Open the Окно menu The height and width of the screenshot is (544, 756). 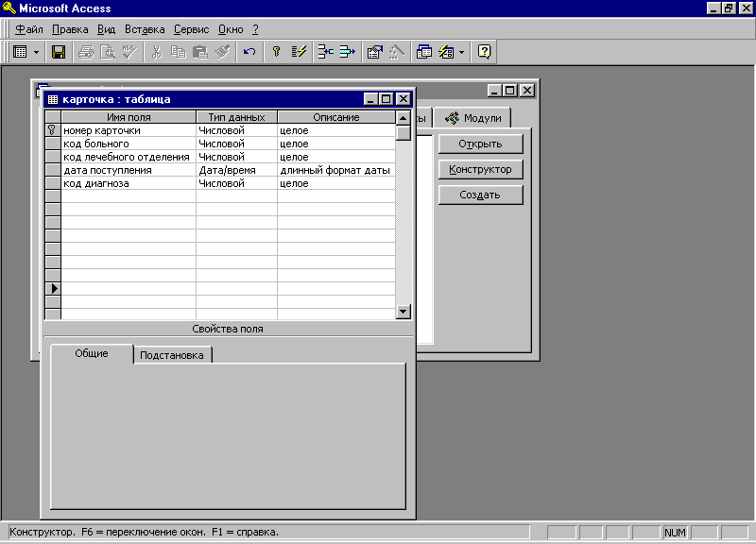click(231, 29)
